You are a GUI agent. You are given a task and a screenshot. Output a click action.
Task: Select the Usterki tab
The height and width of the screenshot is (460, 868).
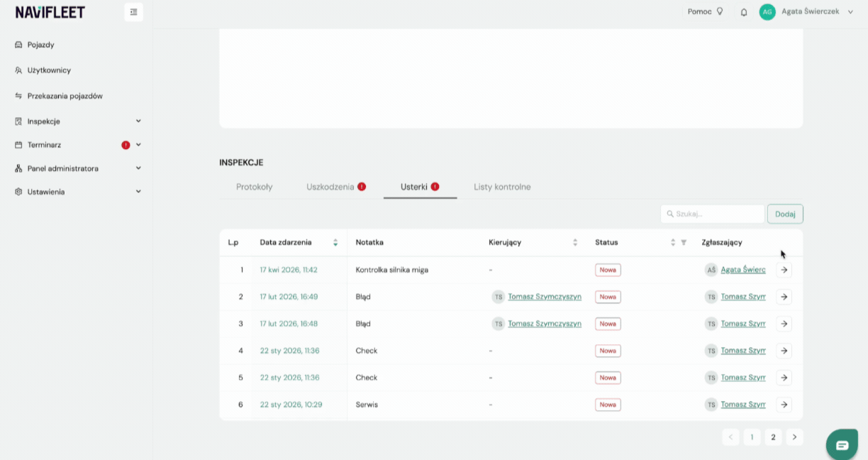[420, 187]
